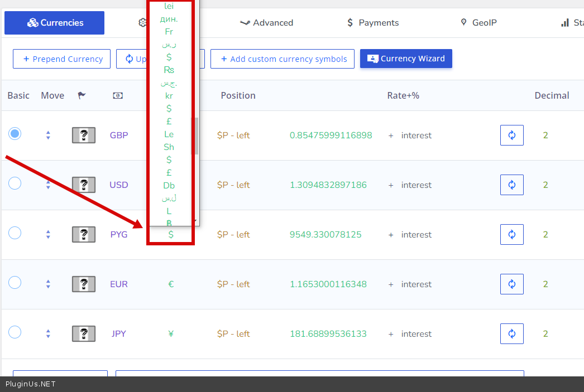Viewport: 584px width, 392px height.
Task: Click the symbol dropdown list scrollbar
Action: 195,135
